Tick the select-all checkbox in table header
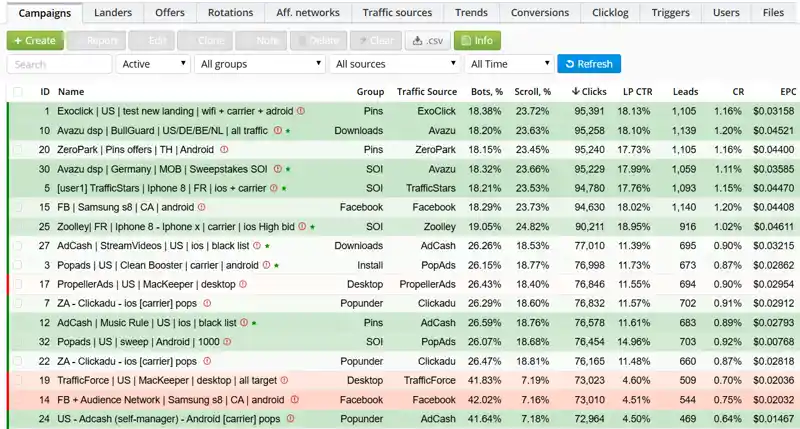 point(18,92)
